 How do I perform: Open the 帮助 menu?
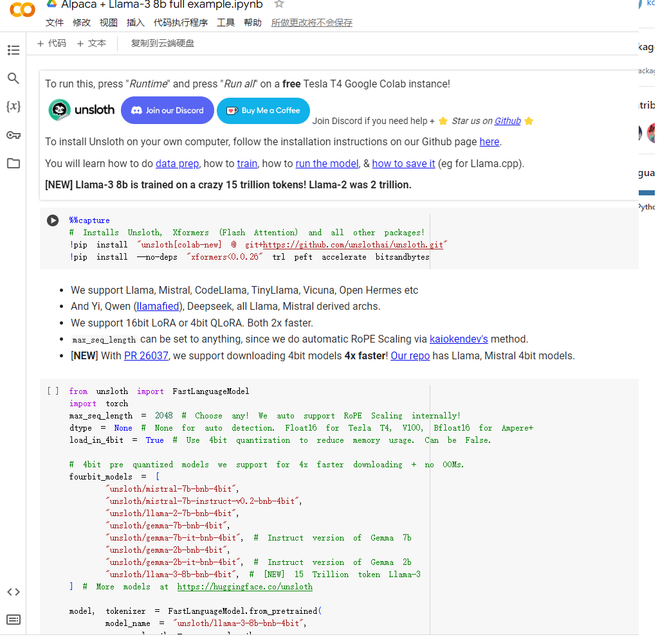253,22
